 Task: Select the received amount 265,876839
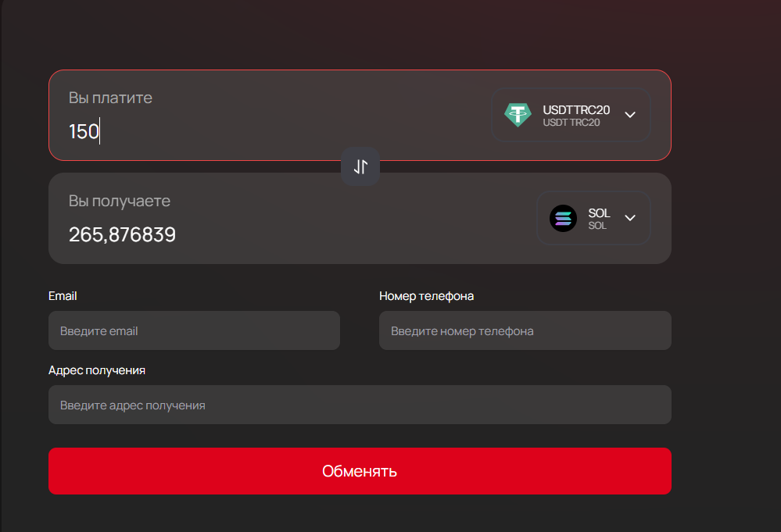(x=122, y=234)
